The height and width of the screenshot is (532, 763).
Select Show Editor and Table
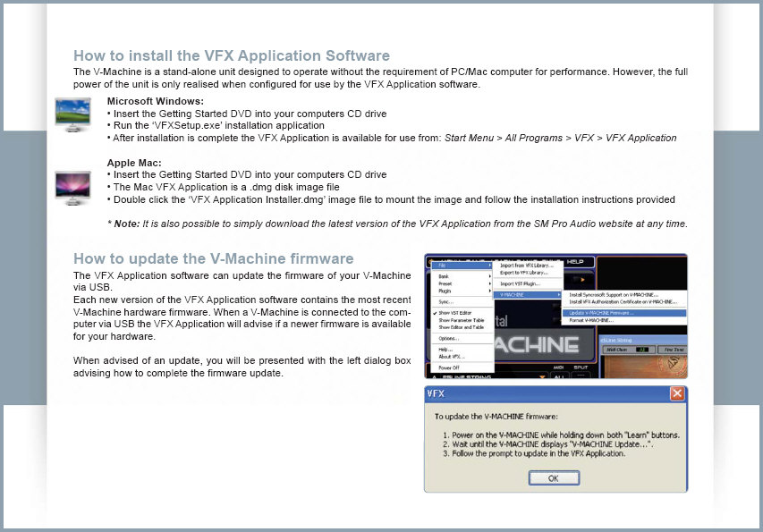462,327
